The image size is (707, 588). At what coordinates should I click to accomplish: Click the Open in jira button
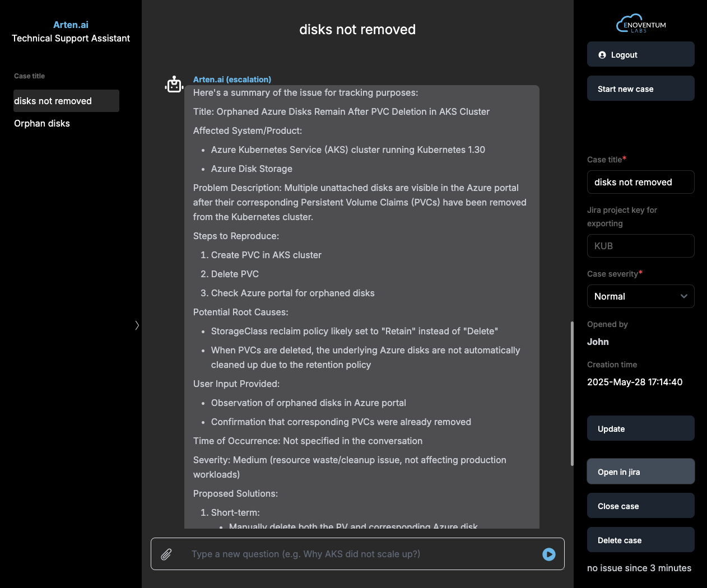pos(641,472)
